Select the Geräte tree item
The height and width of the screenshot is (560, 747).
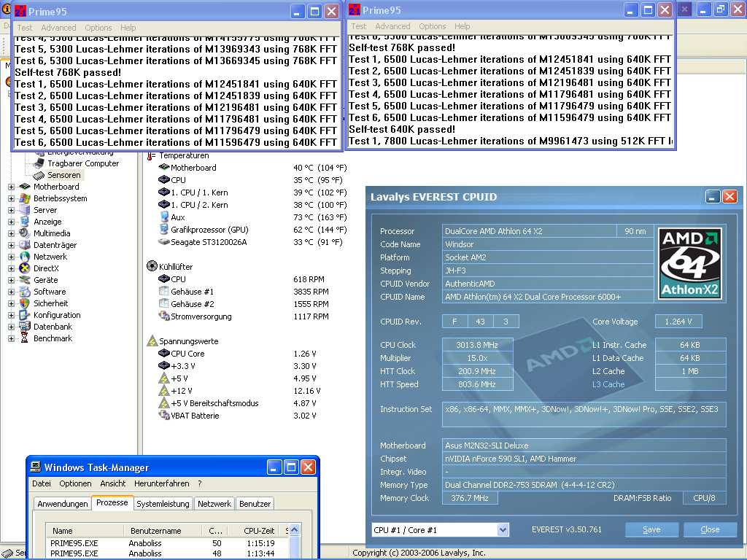[x=46, y=280]
